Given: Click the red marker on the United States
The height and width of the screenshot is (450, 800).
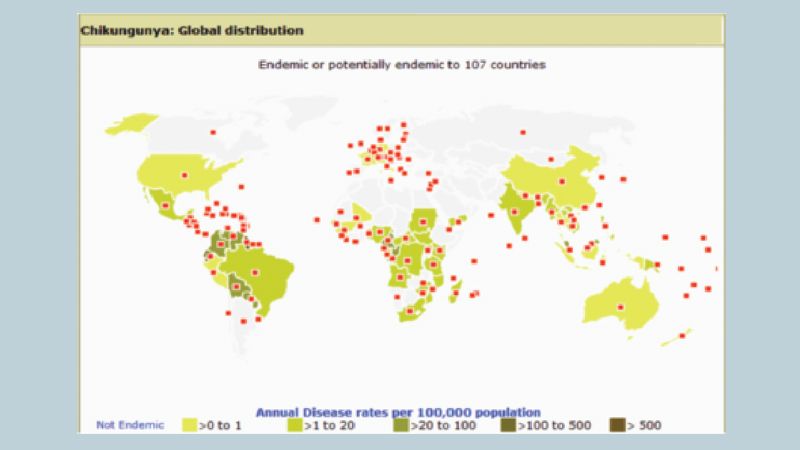Looking at the screenshot, I should coord(183,175).
